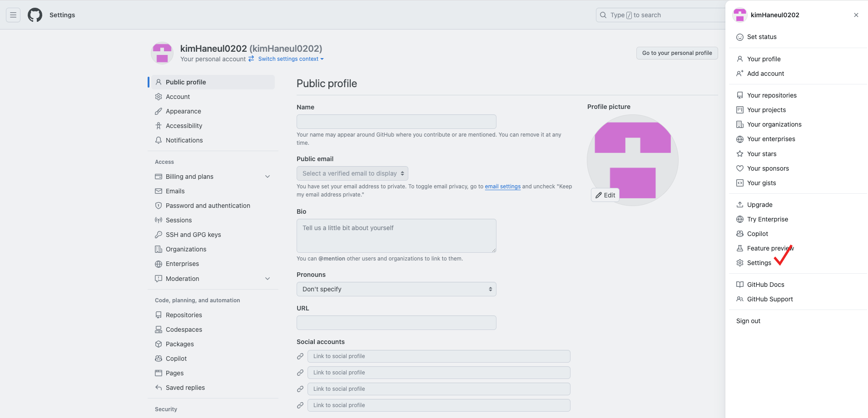Image resolution: width=868 pixels, height=418 pixels.
Task: Click the Account gear icon in sidebar
Action: tap(159, 97)
